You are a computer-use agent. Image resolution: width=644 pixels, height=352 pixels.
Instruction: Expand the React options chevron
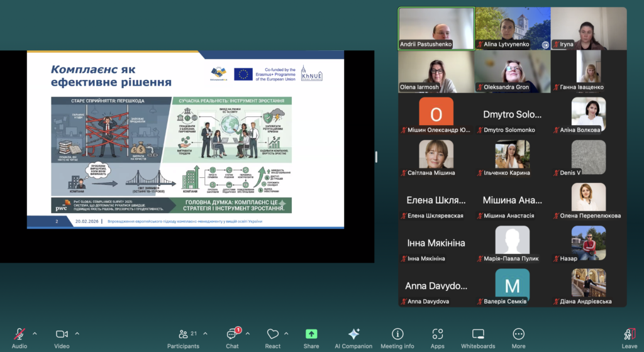pyautogui.click(x=286, y=333)
